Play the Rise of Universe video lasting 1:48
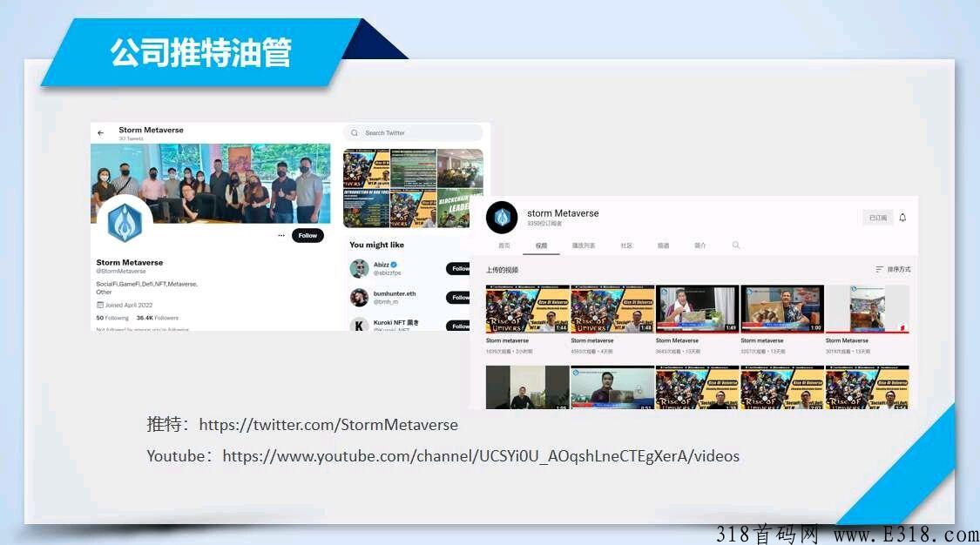Viewport: 980px width, 545px height. coord(612,309)
